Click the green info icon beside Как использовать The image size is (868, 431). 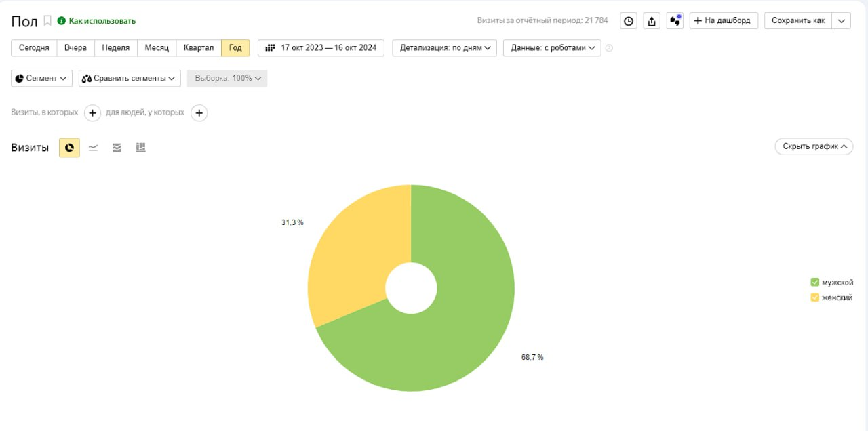(x=62, y=21)
